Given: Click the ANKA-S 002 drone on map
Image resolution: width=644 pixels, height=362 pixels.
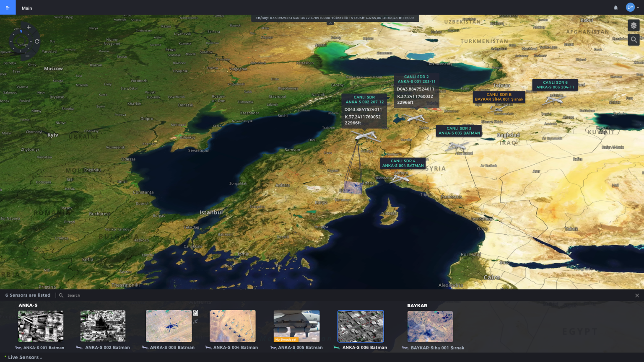Looking at the screenshot, I should 365,136.
